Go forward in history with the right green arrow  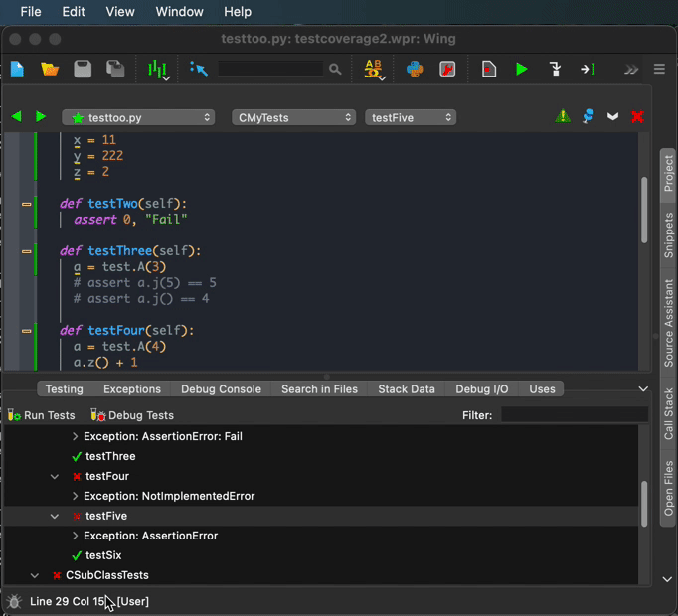tap(41, 116)
